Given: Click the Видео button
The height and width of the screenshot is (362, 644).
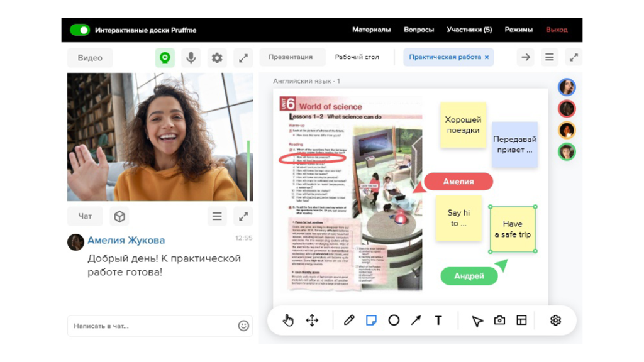Looking at the screenshot, I should [90, 58].
